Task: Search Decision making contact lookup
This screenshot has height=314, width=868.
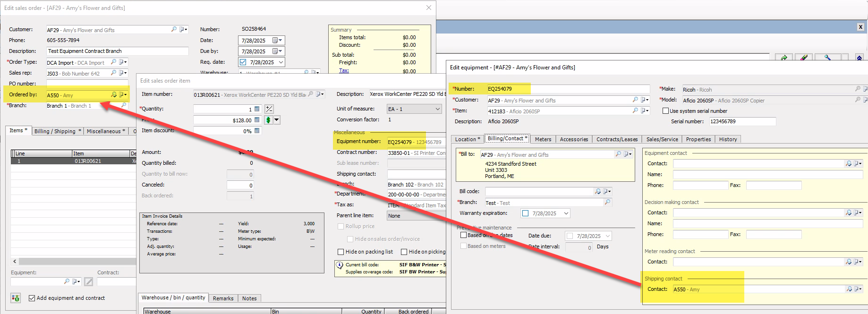Action: pyautogui.click(x=849, y=212)
